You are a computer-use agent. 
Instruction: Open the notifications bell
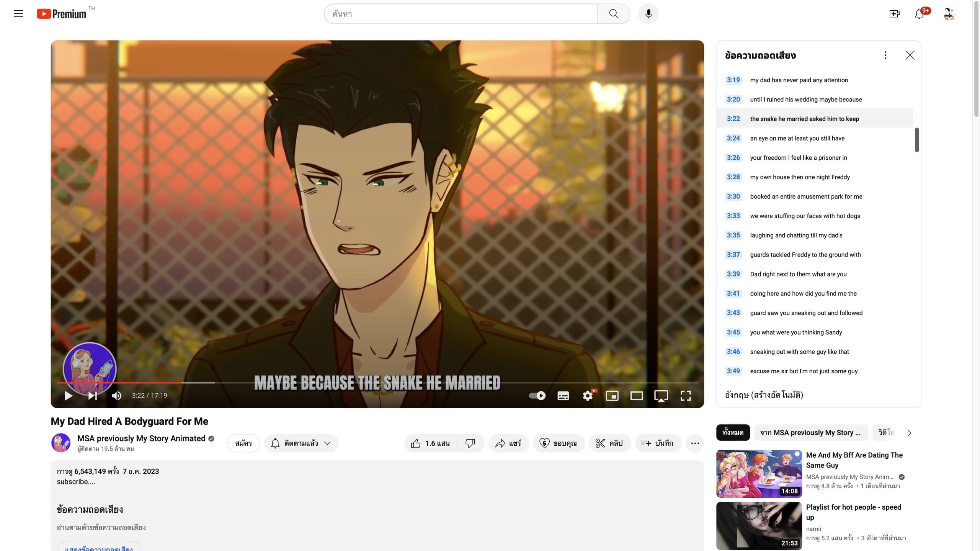click(x=919, y=14)
